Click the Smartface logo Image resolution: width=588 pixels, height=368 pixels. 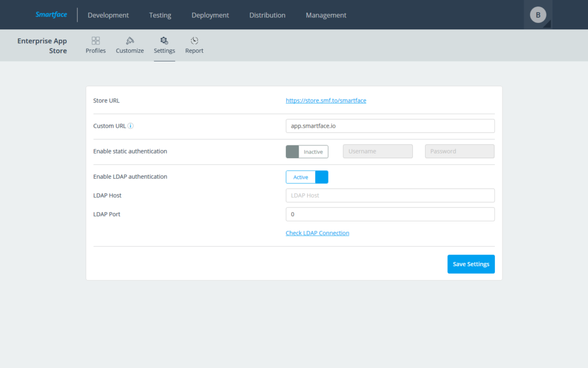[x=51, y=14]
